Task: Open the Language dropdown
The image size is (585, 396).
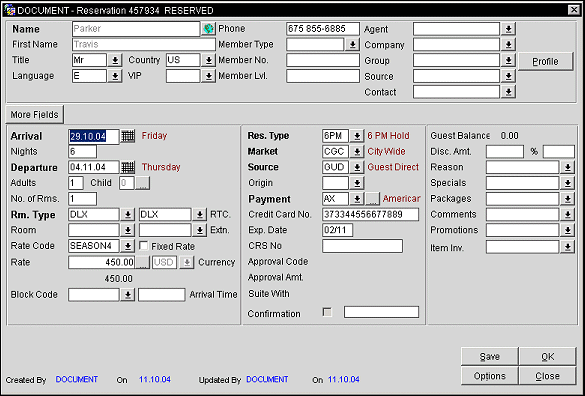Action: point(115,76)
